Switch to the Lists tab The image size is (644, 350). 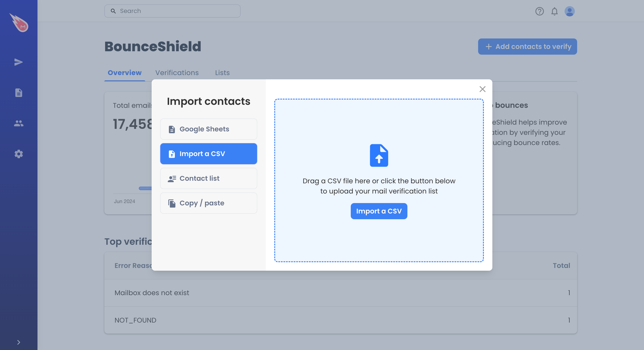click(x=222, y=73)
